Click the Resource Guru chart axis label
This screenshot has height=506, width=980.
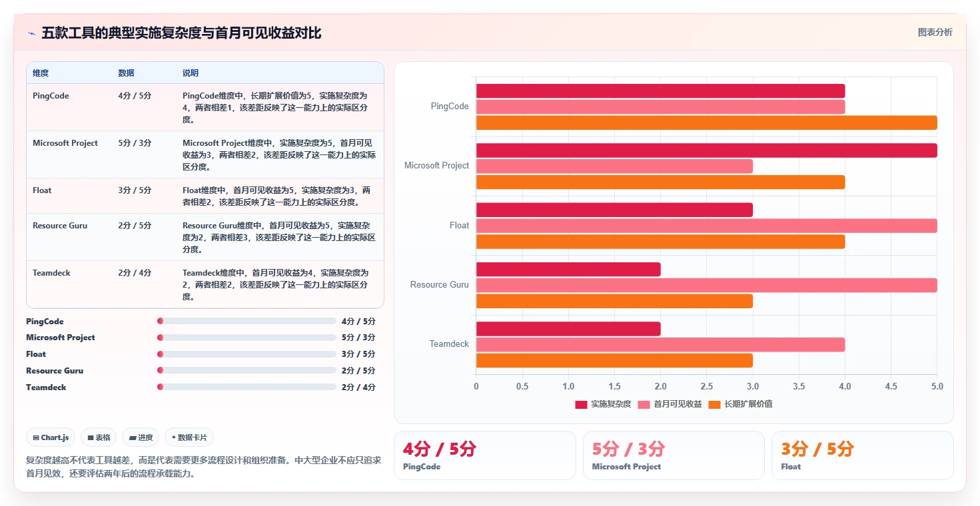tap(440, 285)
